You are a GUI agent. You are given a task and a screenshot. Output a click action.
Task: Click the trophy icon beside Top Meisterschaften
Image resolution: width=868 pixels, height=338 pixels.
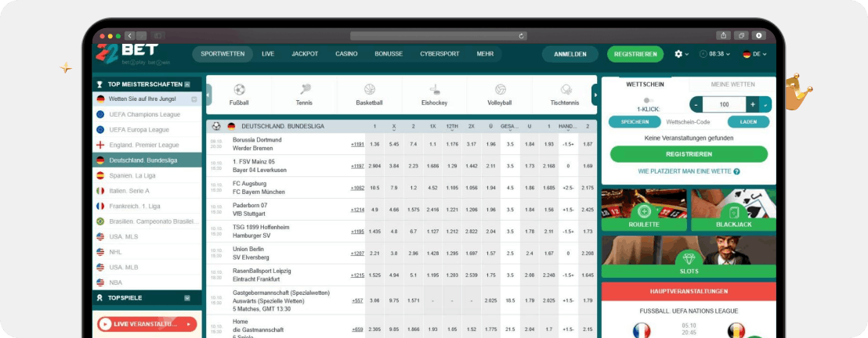point(99,84)
